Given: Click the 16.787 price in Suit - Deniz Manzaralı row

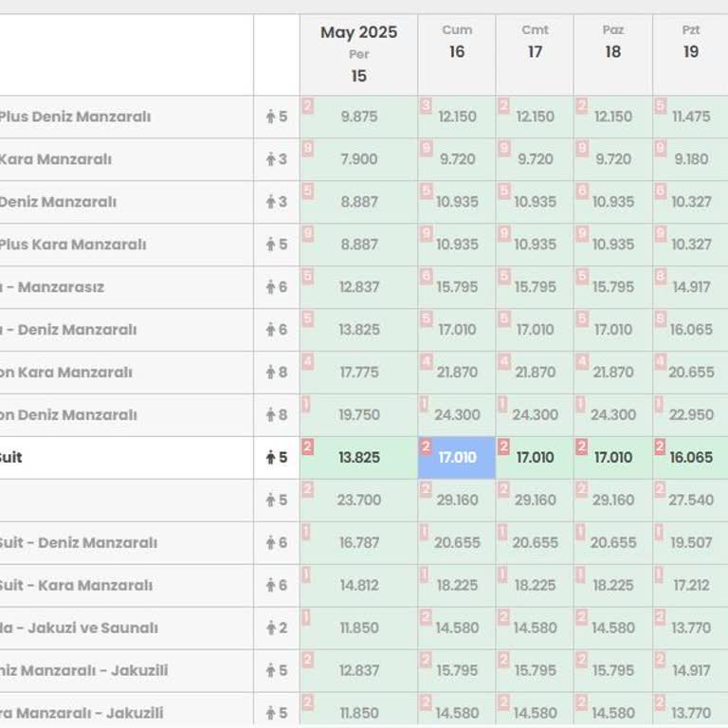Looking at the screenshot, I should [358, 543].
